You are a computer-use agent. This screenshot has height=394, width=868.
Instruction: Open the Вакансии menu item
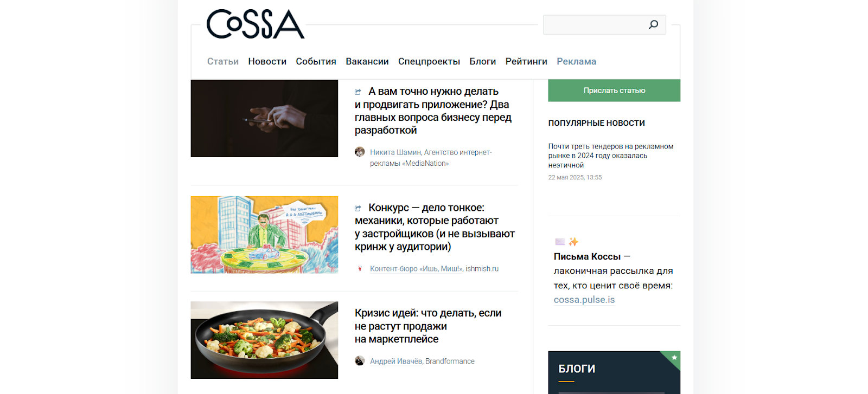click(367, 61)
